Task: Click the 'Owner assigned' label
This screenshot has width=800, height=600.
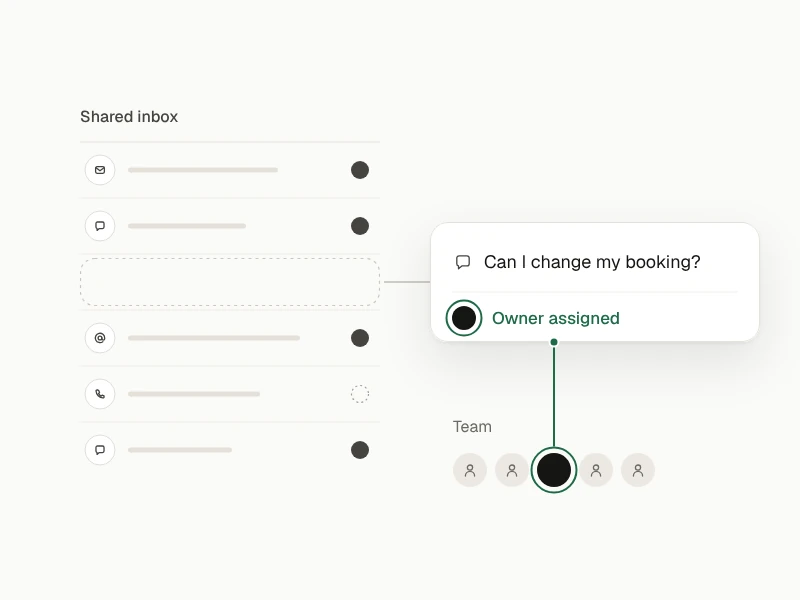Action: [556, 318]
